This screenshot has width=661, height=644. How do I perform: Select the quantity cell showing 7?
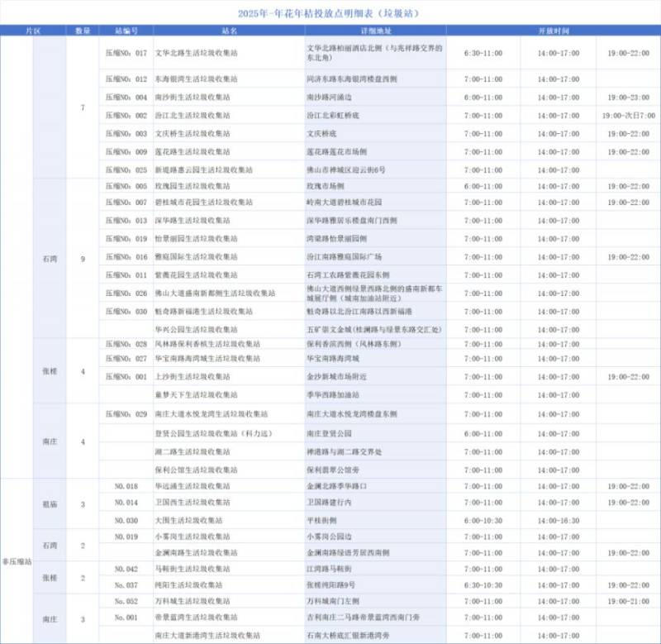pos(83,107)
